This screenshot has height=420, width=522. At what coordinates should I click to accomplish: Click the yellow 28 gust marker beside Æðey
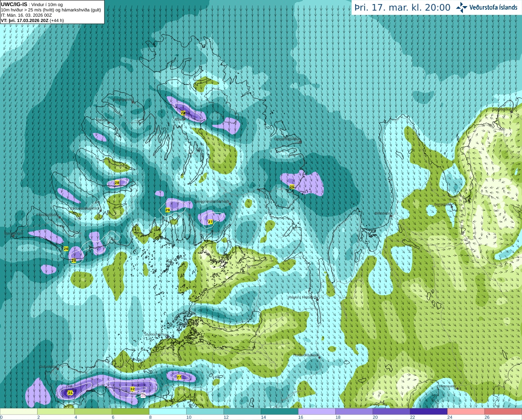[183, 113]
